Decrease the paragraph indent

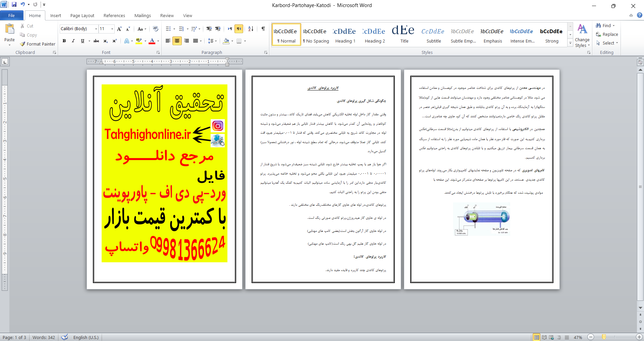(x=209, y=29)
